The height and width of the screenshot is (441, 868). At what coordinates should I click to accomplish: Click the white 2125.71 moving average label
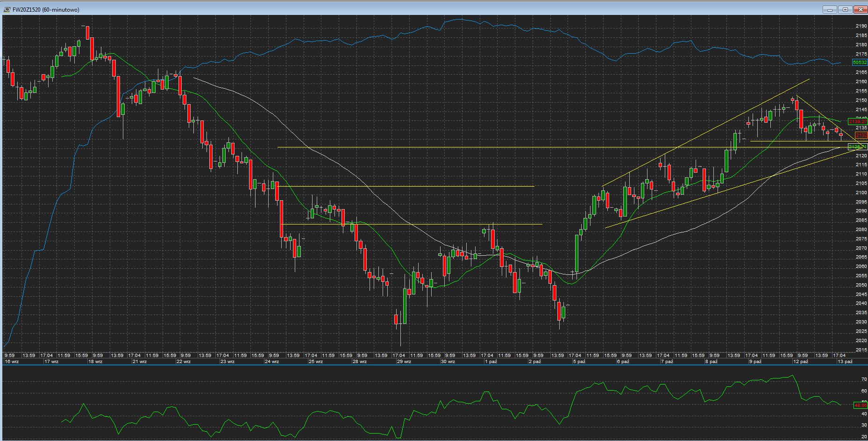click(x=858, y=147)
